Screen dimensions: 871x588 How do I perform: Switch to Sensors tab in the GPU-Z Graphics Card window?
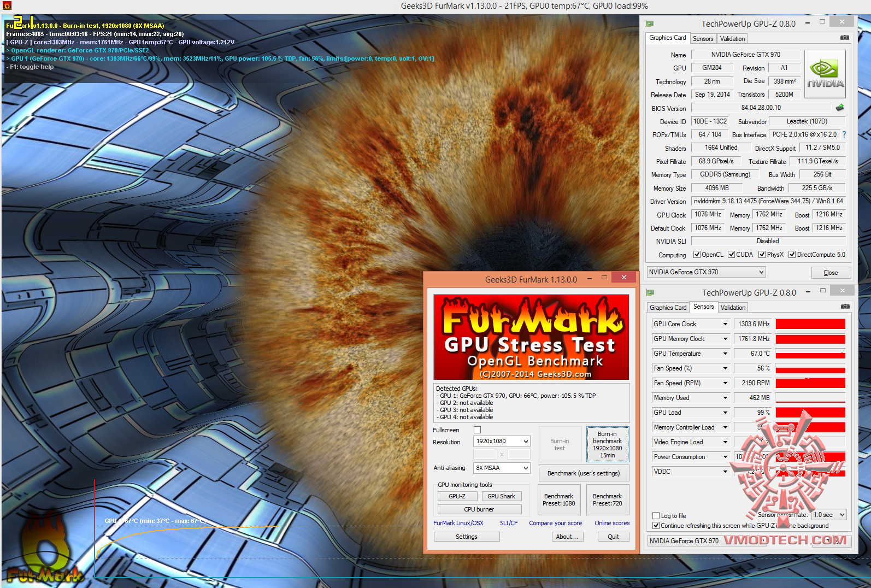point(703,39)
